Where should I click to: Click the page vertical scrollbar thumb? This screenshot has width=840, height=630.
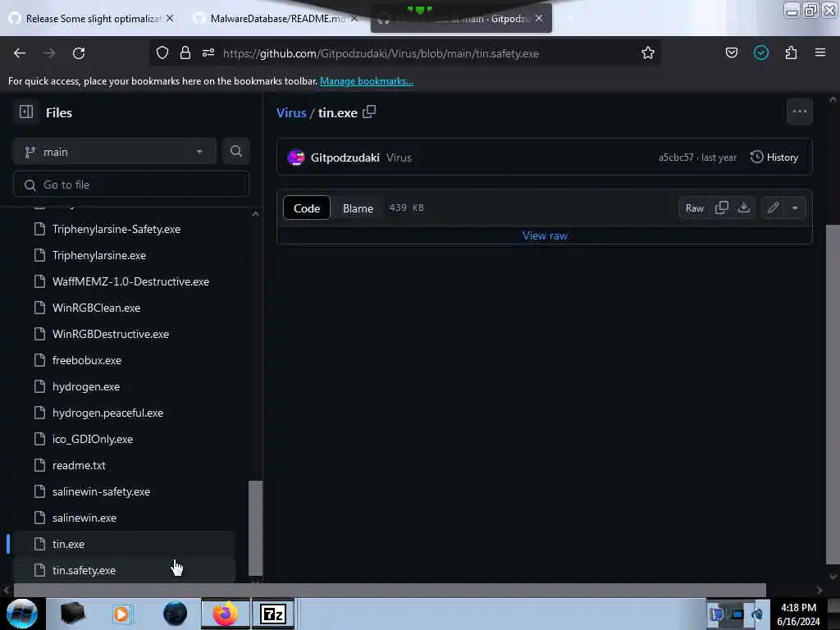(833, 394)
